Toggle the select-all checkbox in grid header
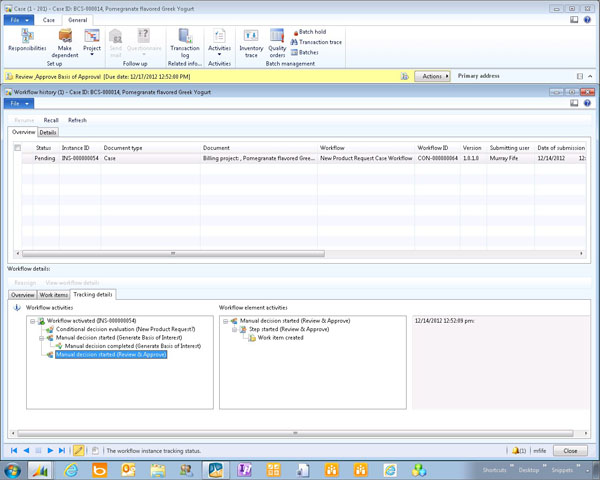This screenshot has width=600, height=480. tap(17, 148)
